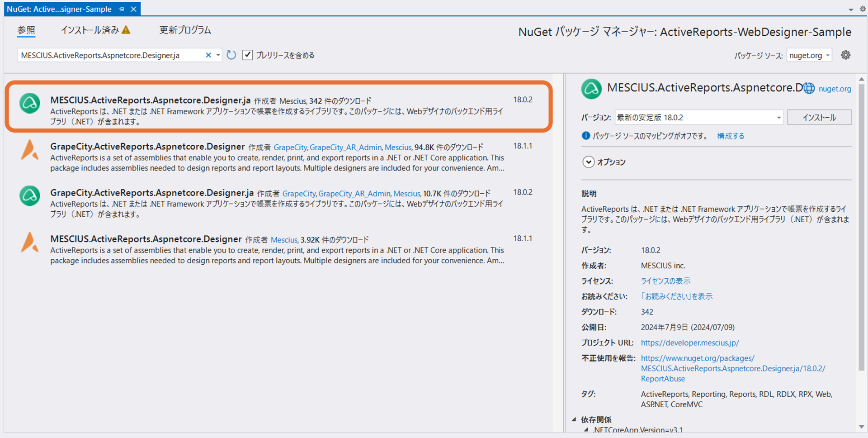
Task: Click the 構成する link
Action: click(731, 136)
